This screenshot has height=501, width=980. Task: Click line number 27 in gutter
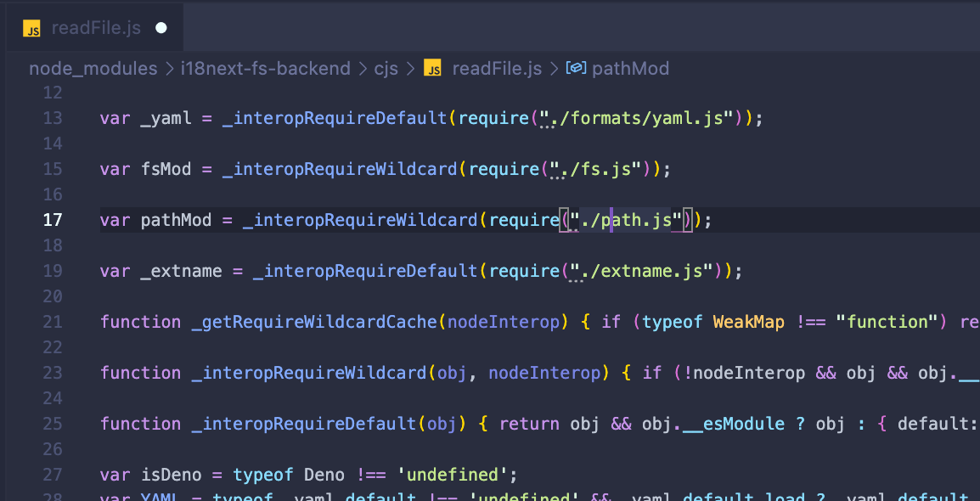pyautogui.click(x=53, y=476)
